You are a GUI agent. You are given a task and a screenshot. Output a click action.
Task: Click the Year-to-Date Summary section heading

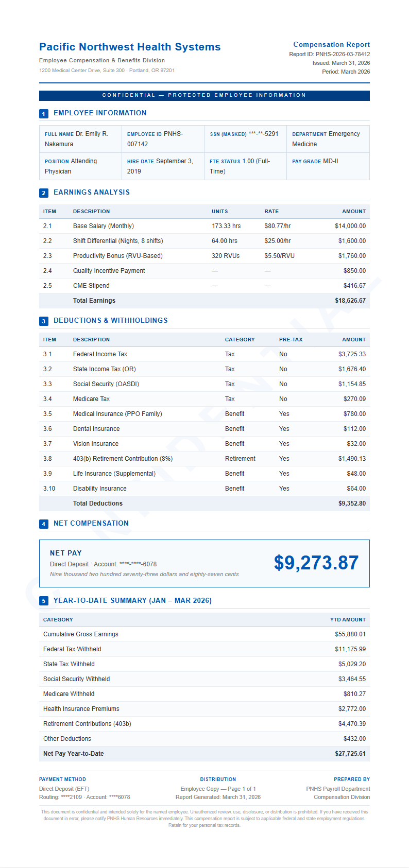pyautogui.click(x=132, y=601)
